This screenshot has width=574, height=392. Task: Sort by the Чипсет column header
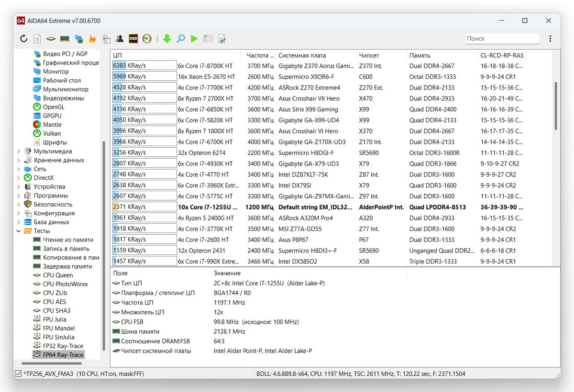[382, 55]
